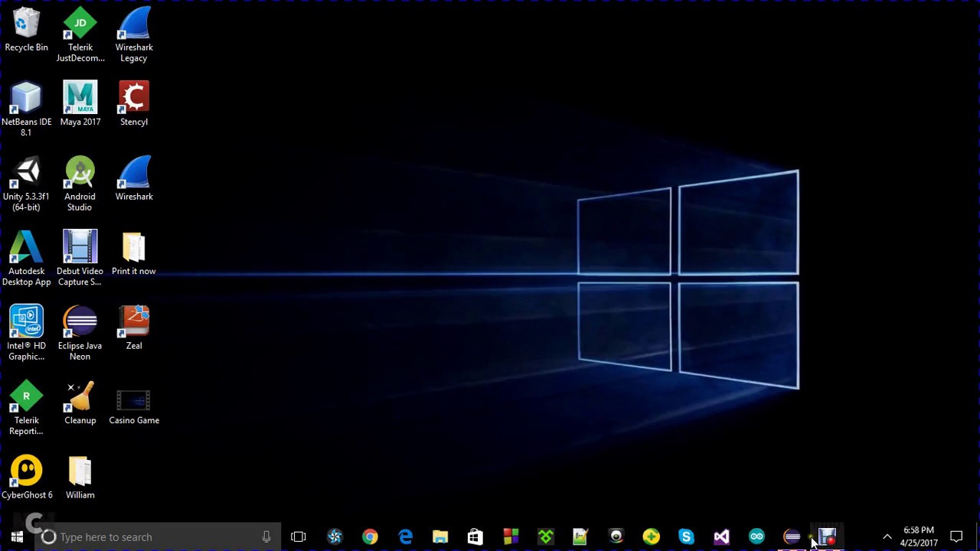Select the Telerik Reporting desktop shortcut
This screenshot has width=980, height=551.
pos(26,408)
